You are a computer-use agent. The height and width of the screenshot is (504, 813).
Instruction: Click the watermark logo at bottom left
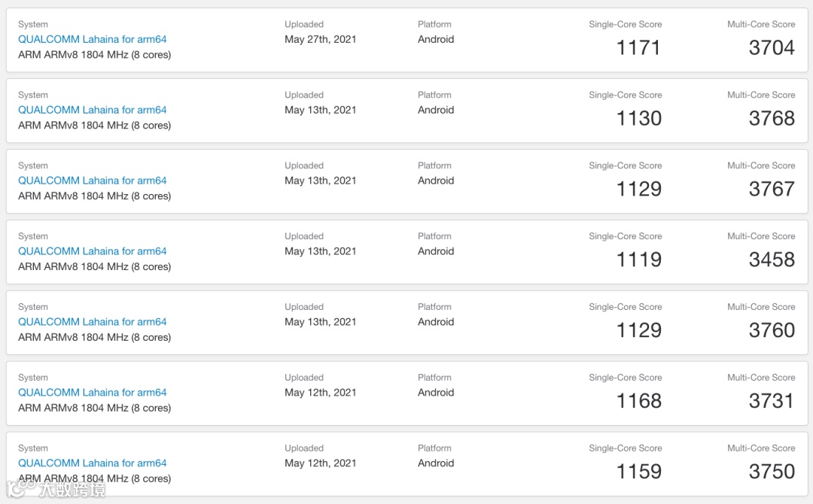pyautogui.click(x=56, y=488)
